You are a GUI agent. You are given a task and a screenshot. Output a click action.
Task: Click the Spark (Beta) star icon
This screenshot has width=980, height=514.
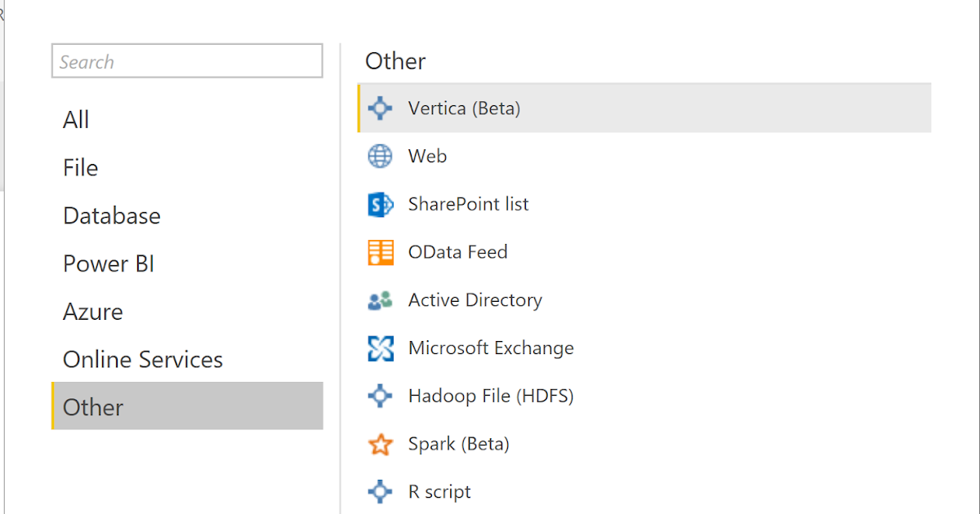380,444
